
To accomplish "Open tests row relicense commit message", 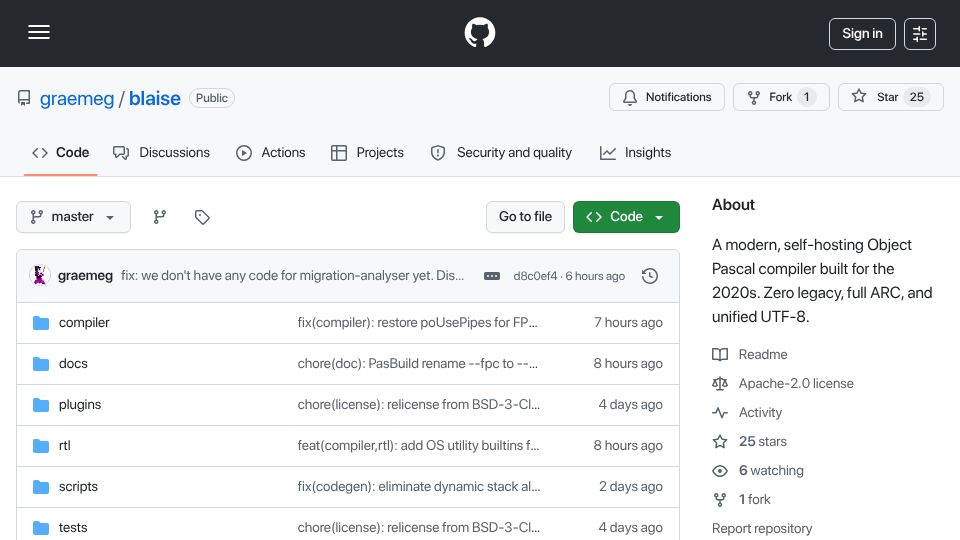I will (x=419, y=528).
